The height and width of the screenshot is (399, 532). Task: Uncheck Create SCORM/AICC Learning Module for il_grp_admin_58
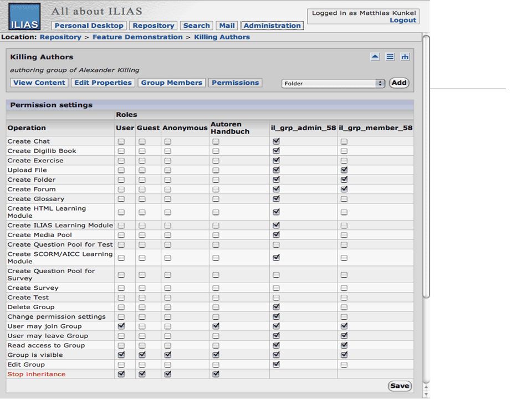click(x=276, y=258)
